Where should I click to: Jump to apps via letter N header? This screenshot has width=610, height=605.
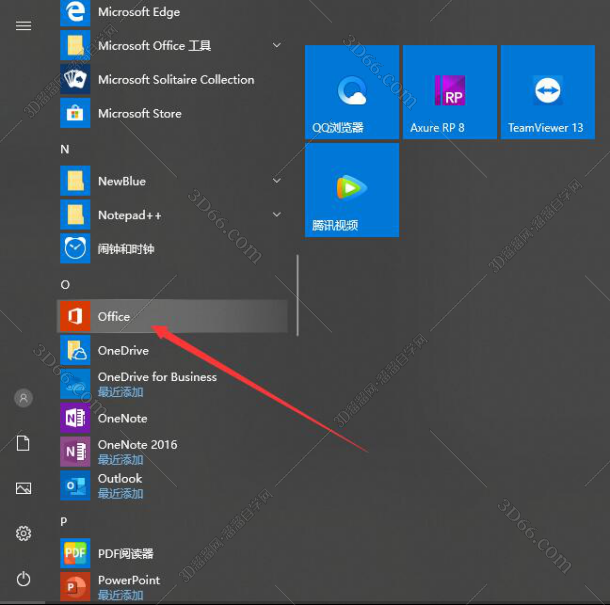(65, 149)
